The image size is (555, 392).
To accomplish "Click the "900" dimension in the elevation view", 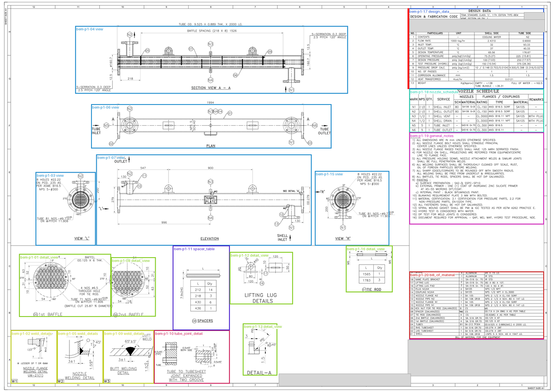I will pyautogui.click(x=211, y=168).
